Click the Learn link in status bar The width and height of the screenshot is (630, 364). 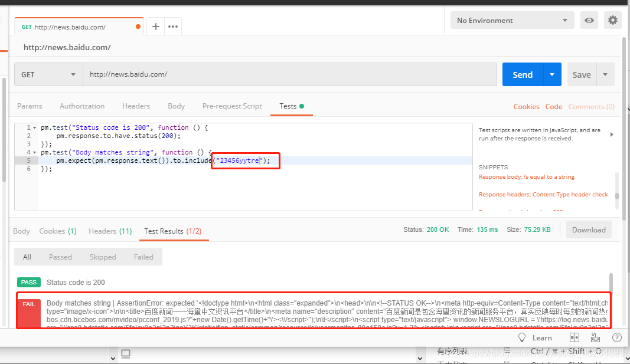[542, 338]
